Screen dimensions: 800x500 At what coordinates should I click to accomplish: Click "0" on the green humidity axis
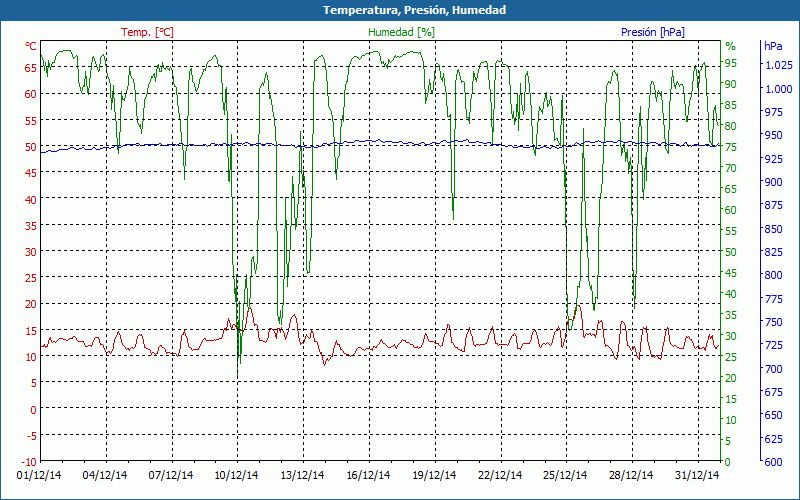[728, 462]
